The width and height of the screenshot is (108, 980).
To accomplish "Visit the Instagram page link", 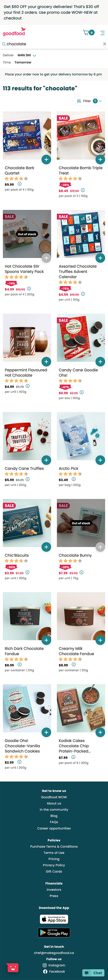I will (54, 965).
